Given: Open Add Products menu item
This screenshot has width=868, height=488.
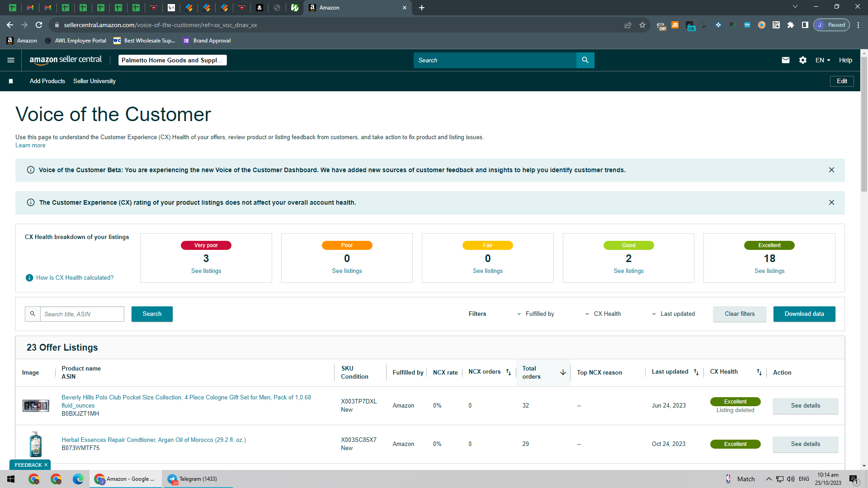Looking at the screenshot, I should tap(47, 81).
